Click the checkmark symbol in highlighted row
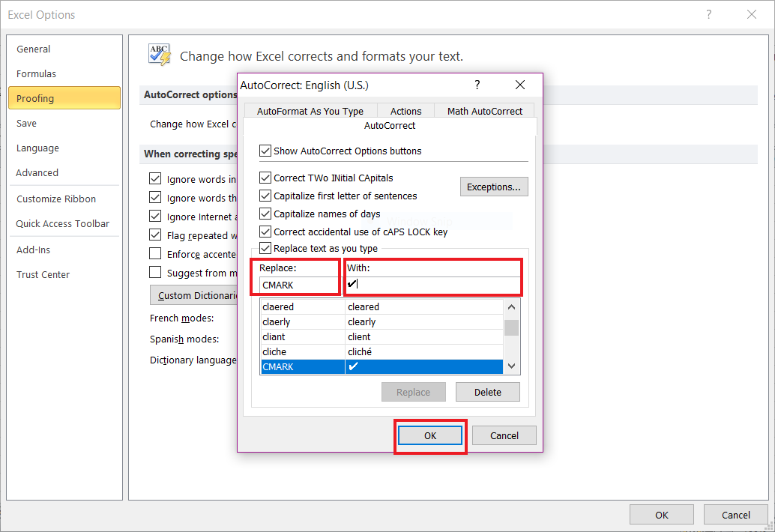The height and width of the screenshot is (532, 775). coord(353,366)
